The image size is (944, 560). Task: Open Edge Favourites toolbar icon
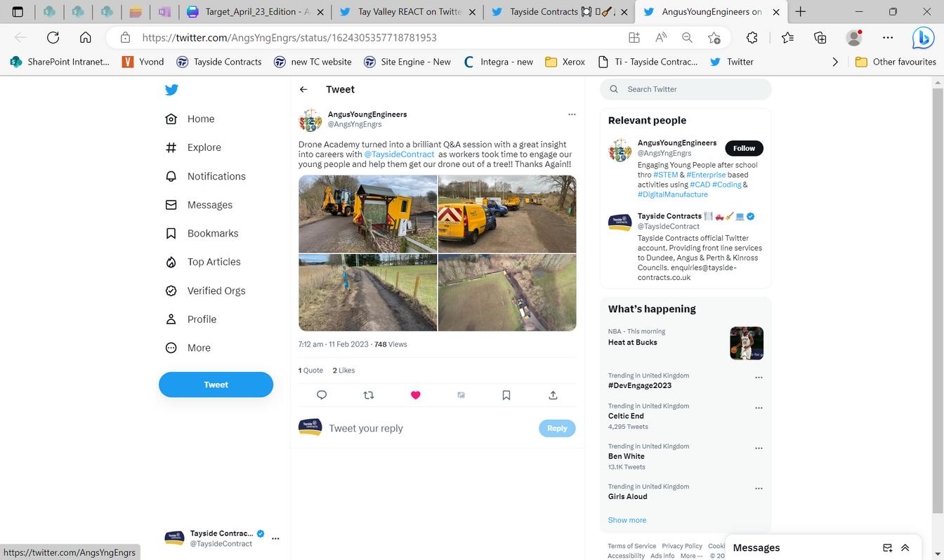tap(787, 38)
